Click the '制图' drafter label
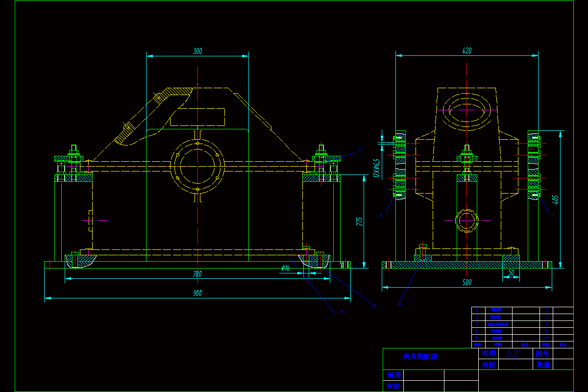This screenshot has width=588, height=392. tap(394, 375)
